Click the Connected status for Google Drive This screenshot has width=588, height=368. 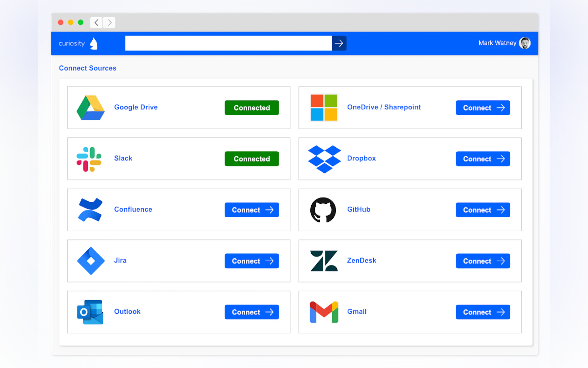(252, 108)
